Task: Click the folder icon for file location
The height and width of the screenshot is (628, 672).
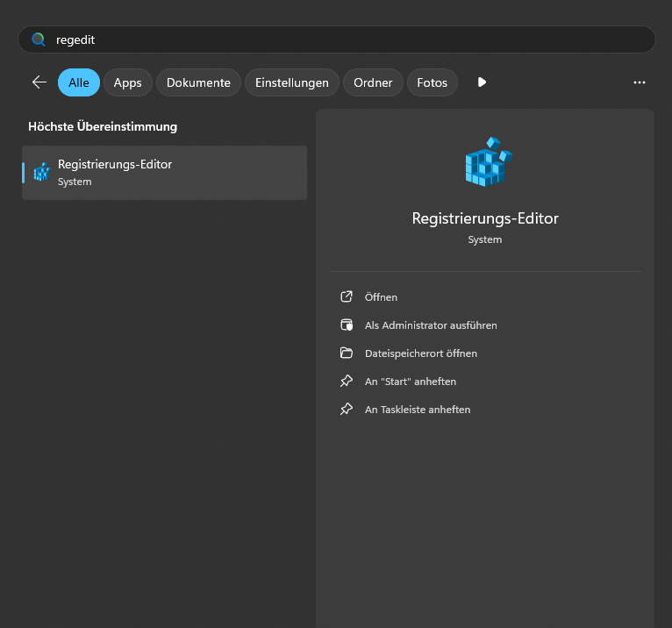Action: 347,353
